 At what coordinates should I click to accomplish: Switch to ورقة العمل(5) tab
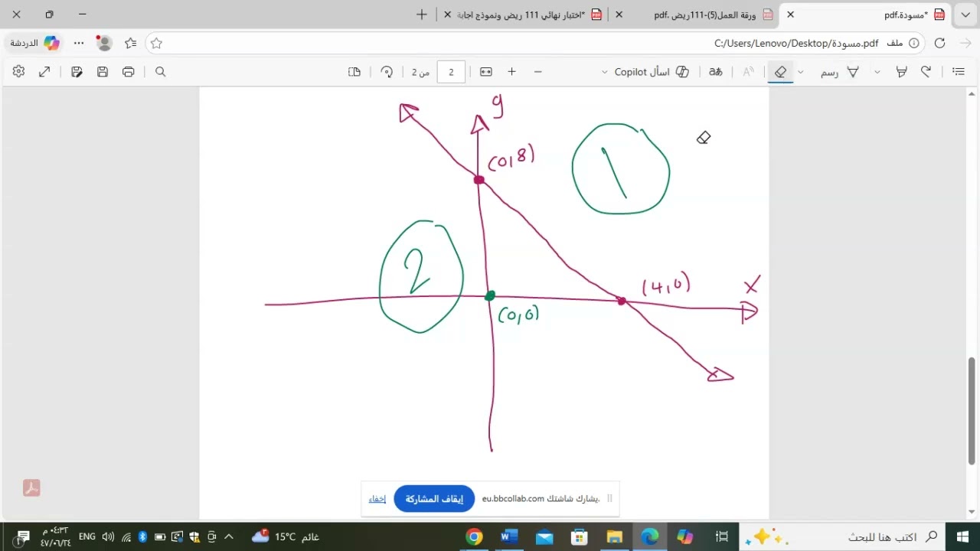[704, 15]
